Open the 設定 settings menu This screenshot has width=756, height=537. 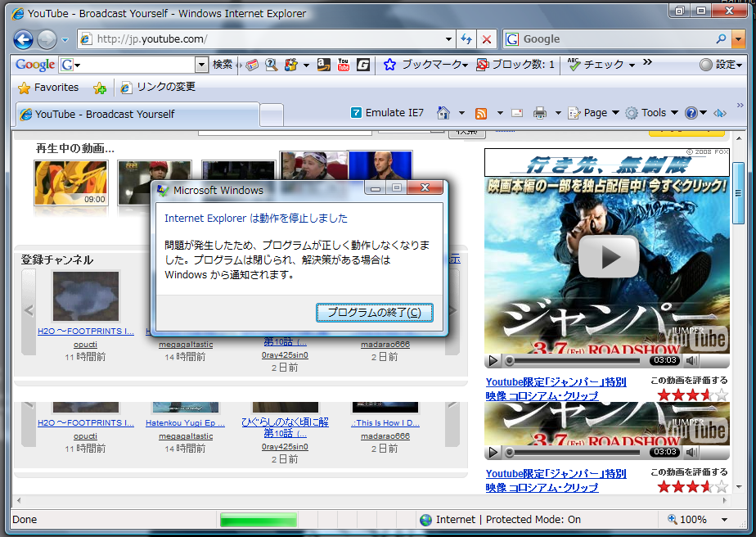tap(721, 64)
